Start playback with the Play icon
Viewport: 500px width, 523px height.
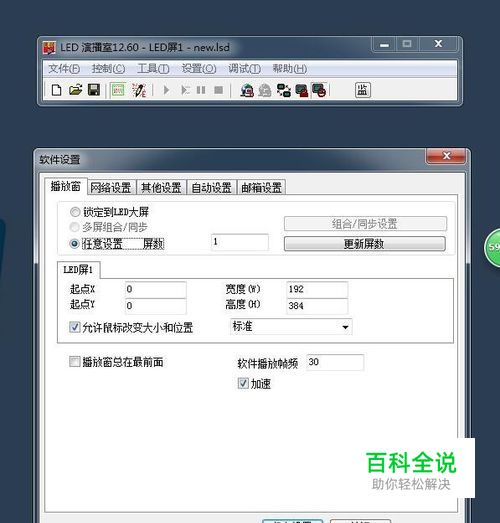pyautogui.click(x=166, y=90)
